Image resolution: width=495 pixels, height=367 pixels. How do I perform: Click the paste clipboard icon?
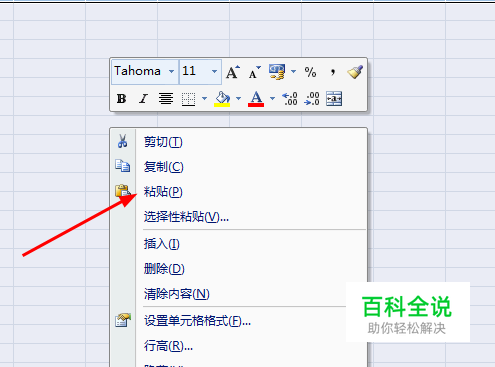tap(123, 191)
